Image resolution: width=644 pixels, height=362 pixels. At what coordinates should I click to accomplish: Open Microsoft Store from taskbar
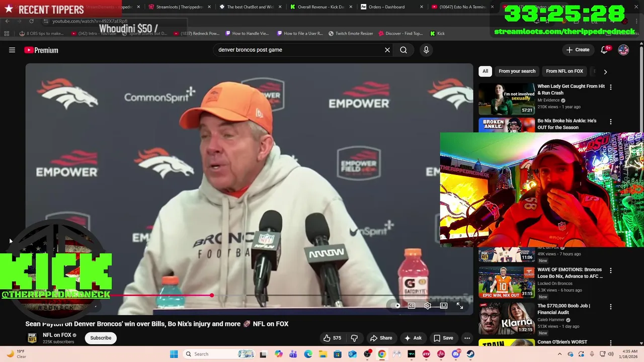(338, 354)
